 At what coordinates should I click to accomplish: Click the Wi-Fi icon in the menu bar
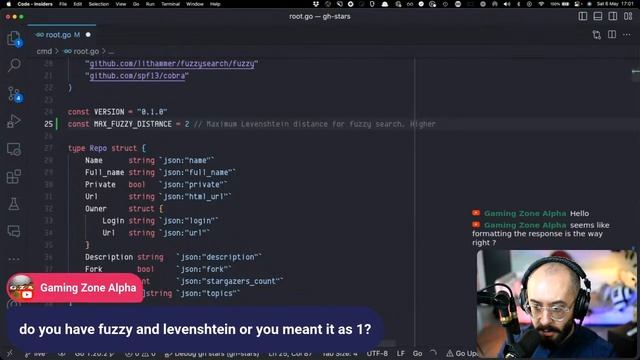[541, 4]
